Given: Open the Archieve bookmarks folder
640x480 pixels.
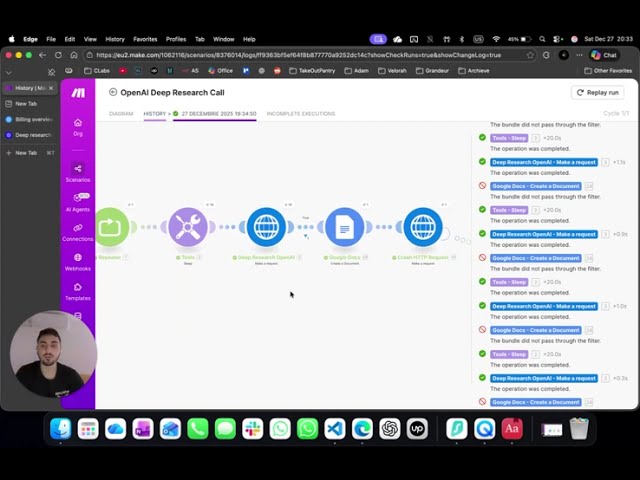Looking at the screenshot, I should (474, 71).
